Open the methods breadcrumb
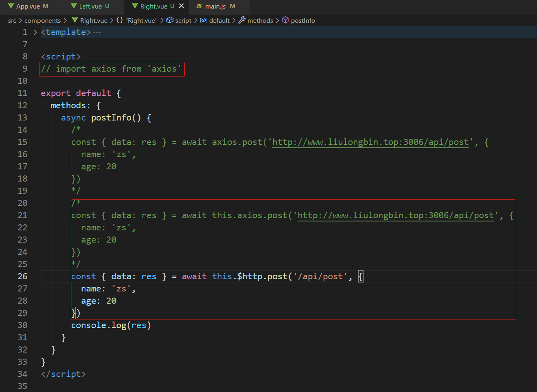 [260, 21]
